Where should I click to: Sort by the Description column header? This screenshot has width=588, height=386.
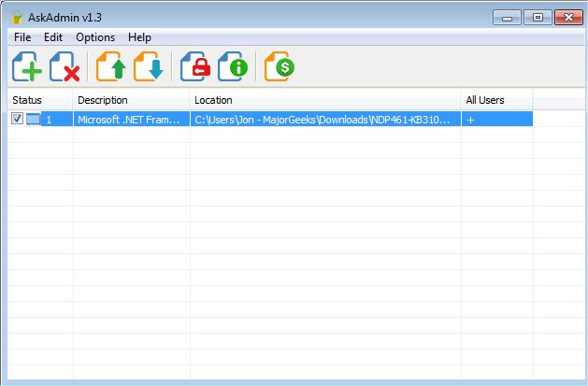pos(131,100)
